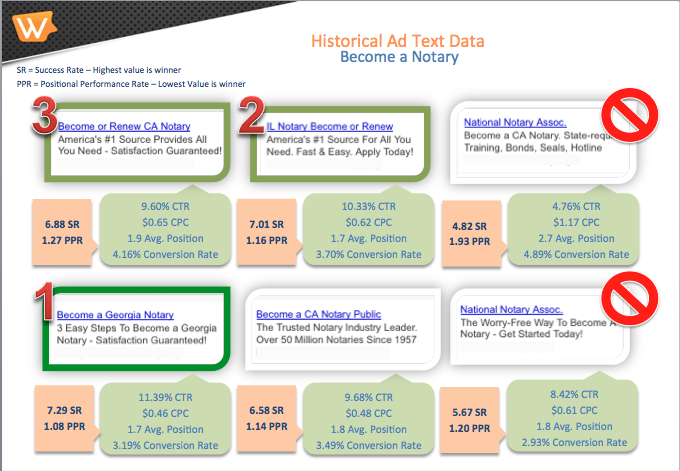The width and height of the screenshot is (680, 471).
Task: Click the '1.14 PPR' value
Action: 267,426
